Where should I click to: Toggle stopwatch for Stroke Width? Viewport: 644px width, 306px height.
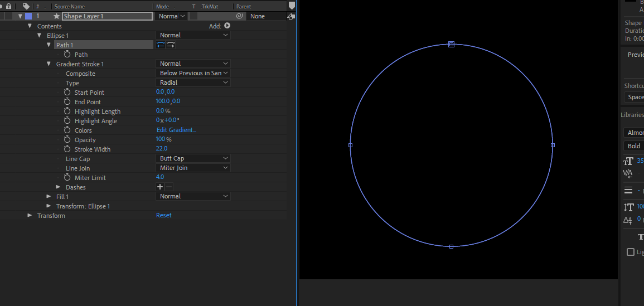(x=67, y=149)
